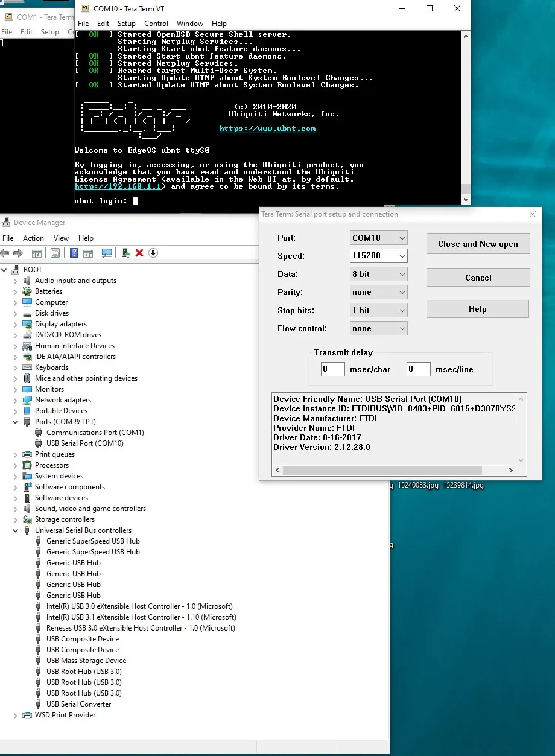
Task: Click Show/Hide Console Tree toolbar icon
Action: (x=37, y=253)
